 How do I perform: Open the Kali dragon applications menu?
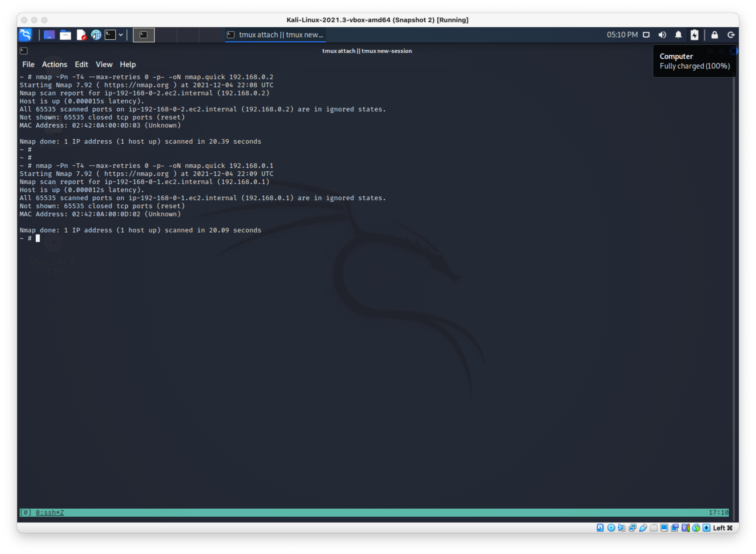coord(26,35)
